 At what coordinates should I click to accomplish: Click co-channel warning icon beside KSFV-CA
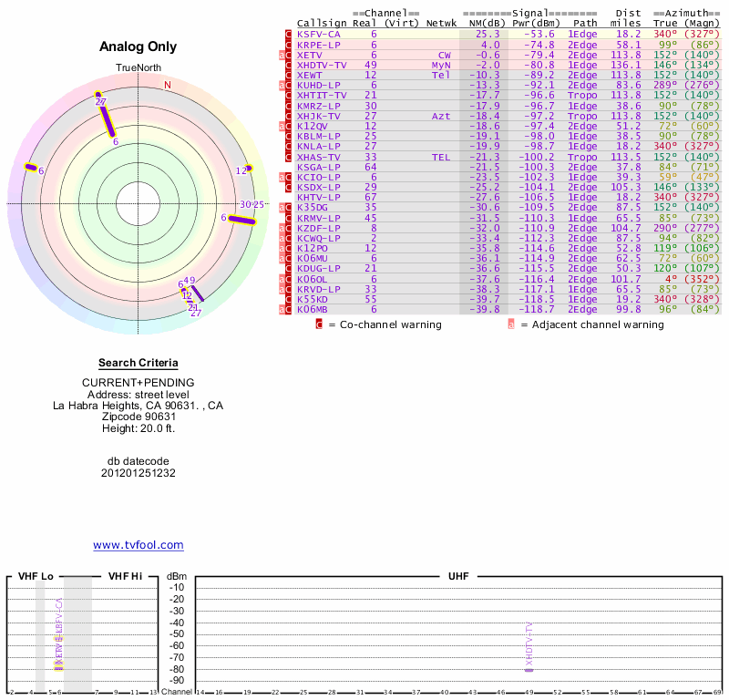coord(289,35)
